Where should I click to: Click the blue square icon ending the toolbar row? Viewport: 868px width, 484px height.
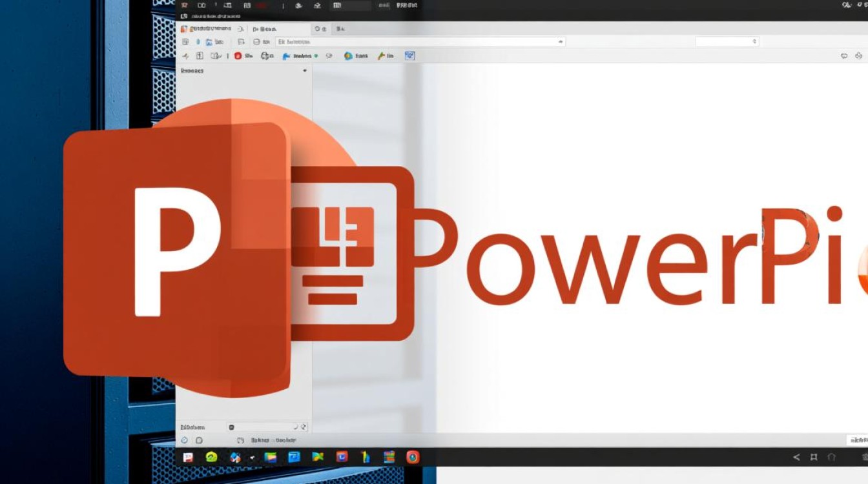pyautogui.click(x=409, y=56)
